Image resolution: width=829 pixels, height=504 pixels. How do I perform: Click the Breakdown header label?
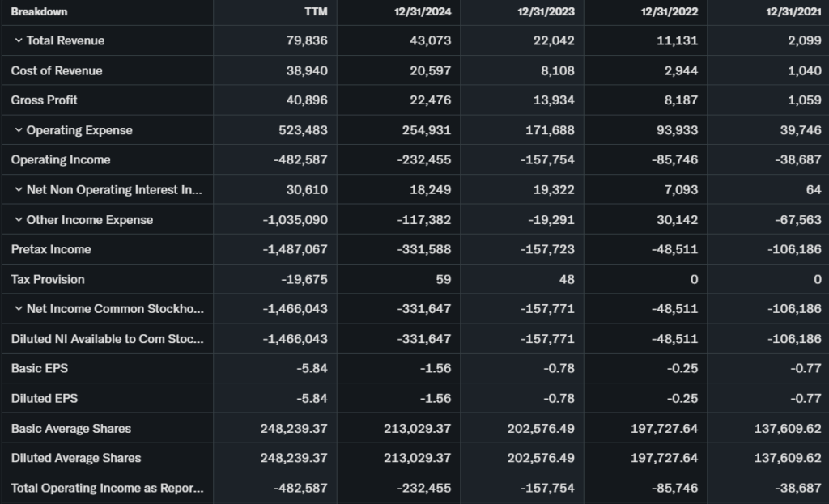pos(39,11)
